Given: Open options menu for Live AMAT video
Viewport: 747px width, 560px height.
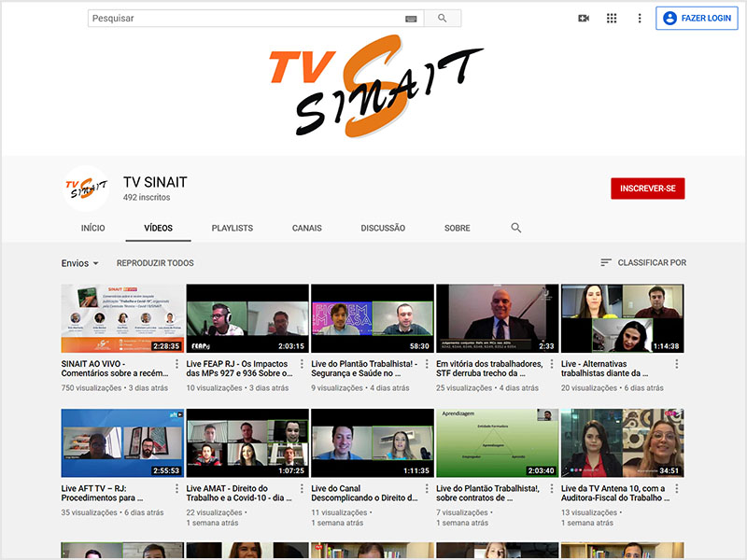Looking at the screenshot, I should point(302,488).
